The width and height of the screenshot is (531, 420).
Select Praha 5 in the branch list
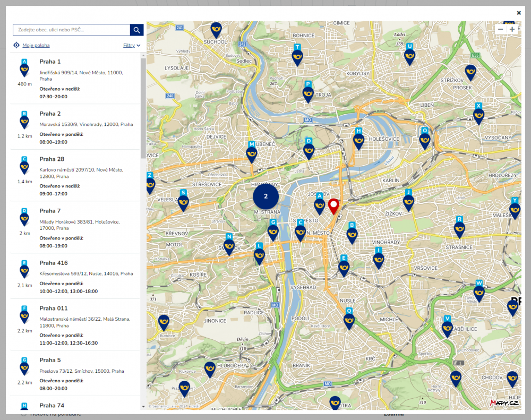point(75,373)
